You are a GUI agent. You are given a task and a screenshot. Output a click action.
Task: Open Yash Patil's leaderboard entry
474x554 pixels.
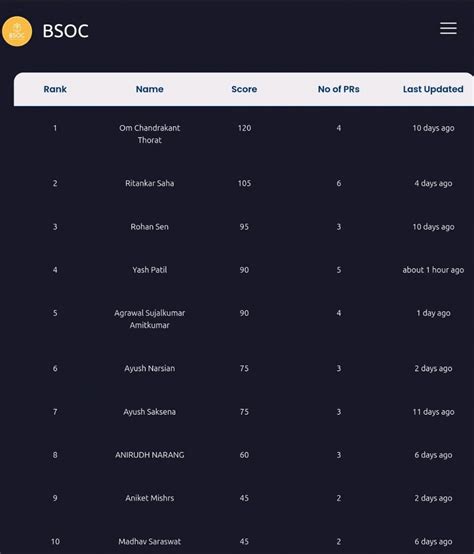coord(149,270)
